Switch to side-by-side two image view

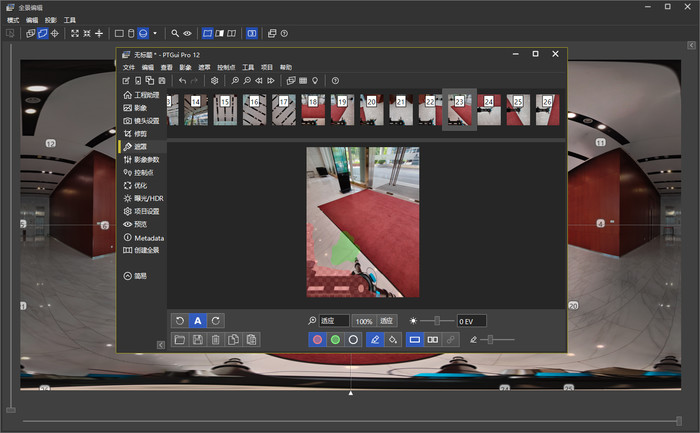tap(433, 340)
